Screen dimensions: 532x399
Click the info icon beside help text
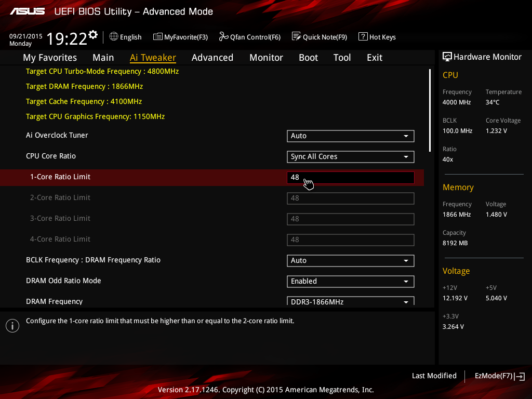[12, 326]
